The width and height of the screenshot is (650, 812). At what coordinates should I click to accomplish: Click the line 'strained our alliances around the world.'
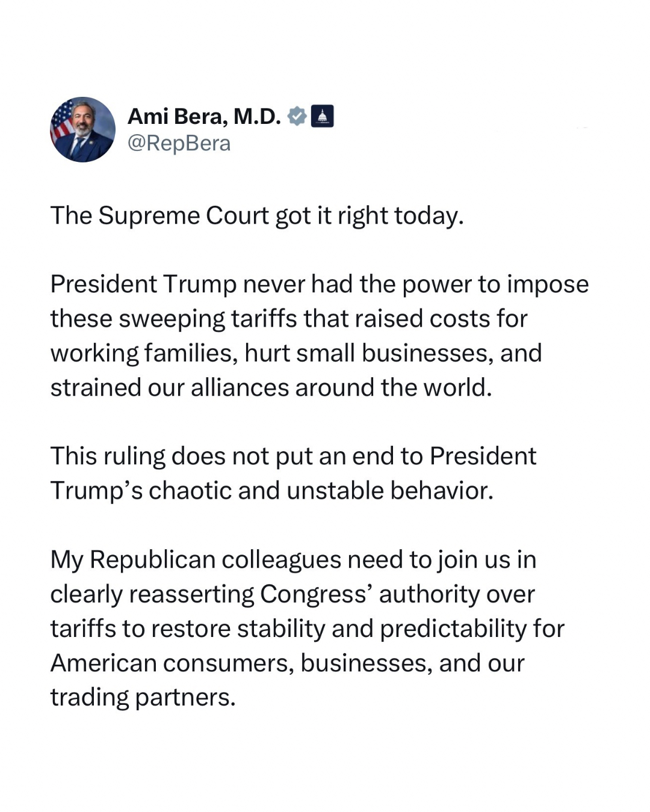click(271, 388)
